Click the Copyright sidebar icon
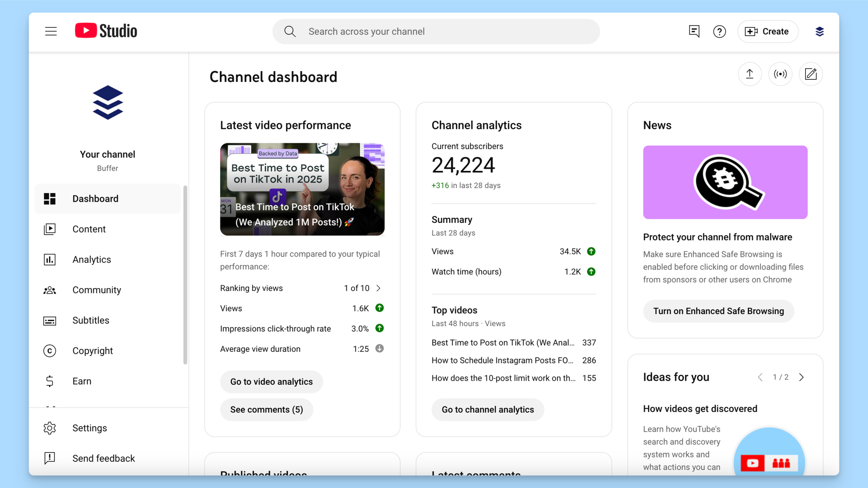Viewport: 868px width, 488px height. click(49, 350)
